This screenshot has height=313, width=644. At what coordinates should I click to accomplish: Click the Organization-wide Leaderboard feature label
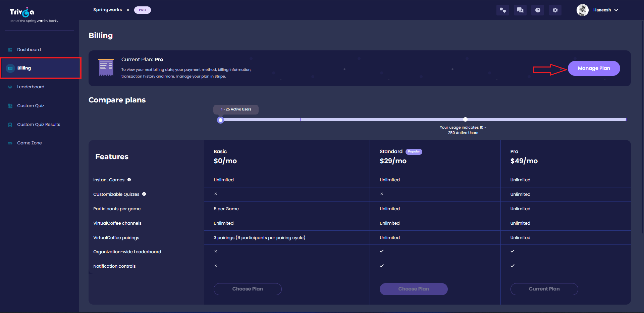point(127,252)
